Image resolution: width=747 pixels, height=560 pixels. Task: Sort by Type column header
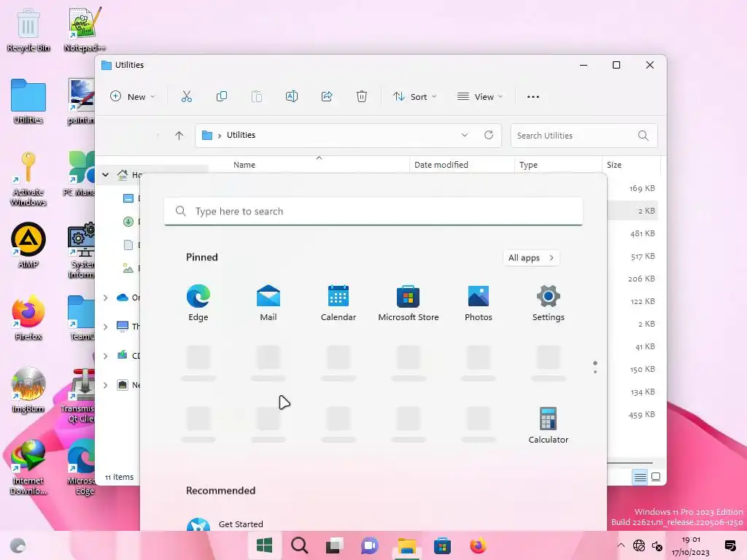coord(528,165)
